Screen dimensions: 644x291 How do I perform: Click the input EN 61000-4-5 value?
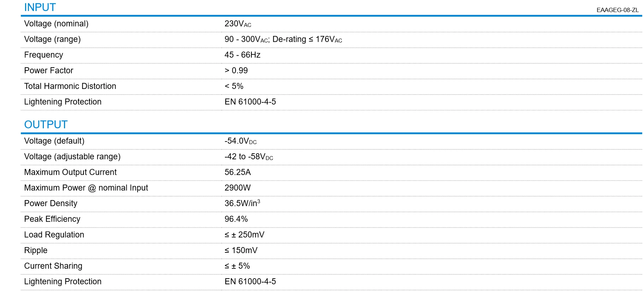(x=250, y=102)
